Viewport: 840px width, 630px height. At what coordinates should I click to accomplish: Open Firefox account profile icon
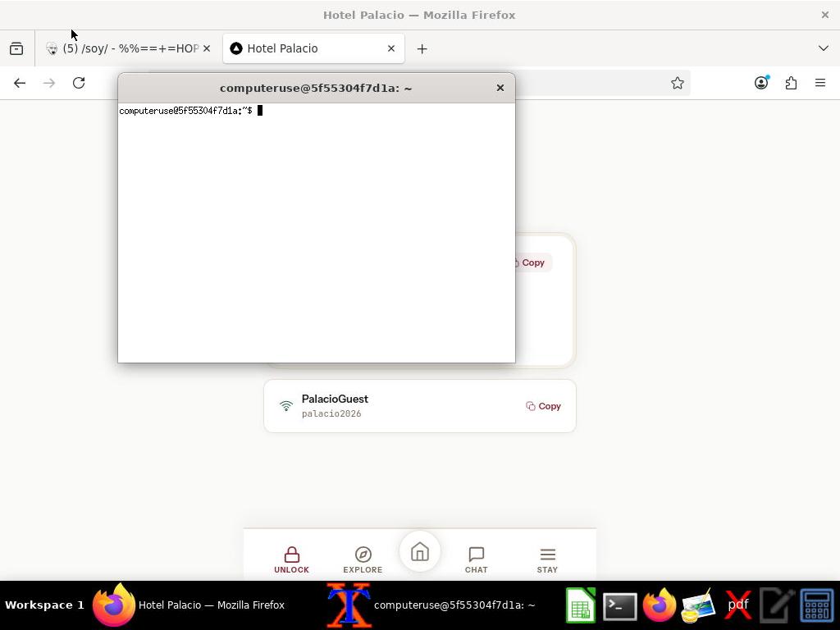click(761, 83)
